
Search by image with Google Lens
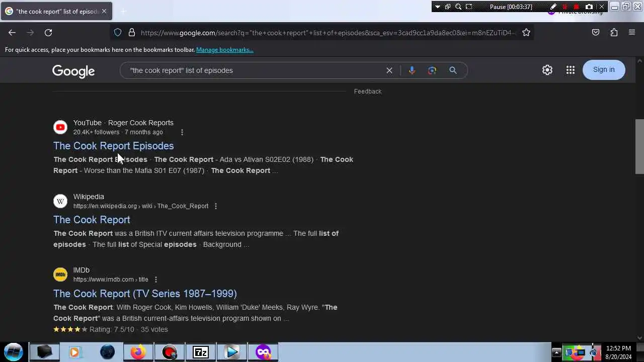pos(432,70)
